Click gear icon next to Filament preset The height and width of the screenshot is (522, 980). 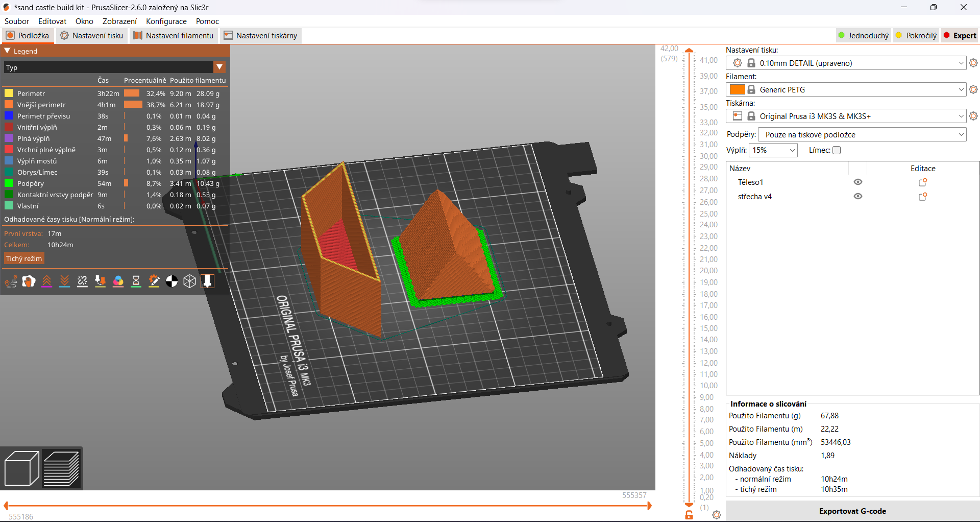[973, 89]
